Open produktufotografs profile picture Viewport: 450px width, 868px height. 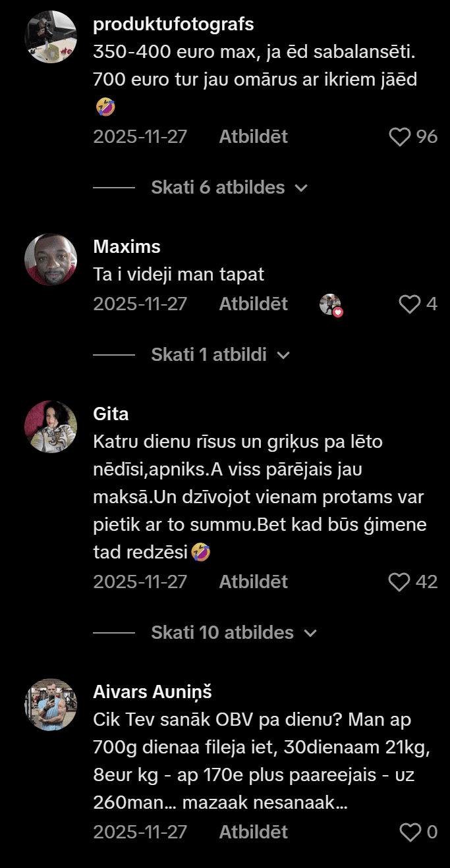point(51,37)
